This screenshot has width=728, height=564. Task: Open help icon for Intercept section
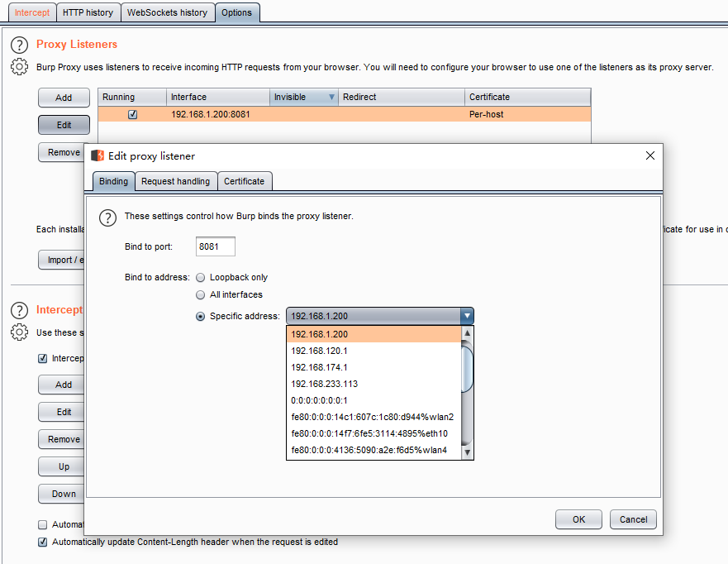point(19,310)
